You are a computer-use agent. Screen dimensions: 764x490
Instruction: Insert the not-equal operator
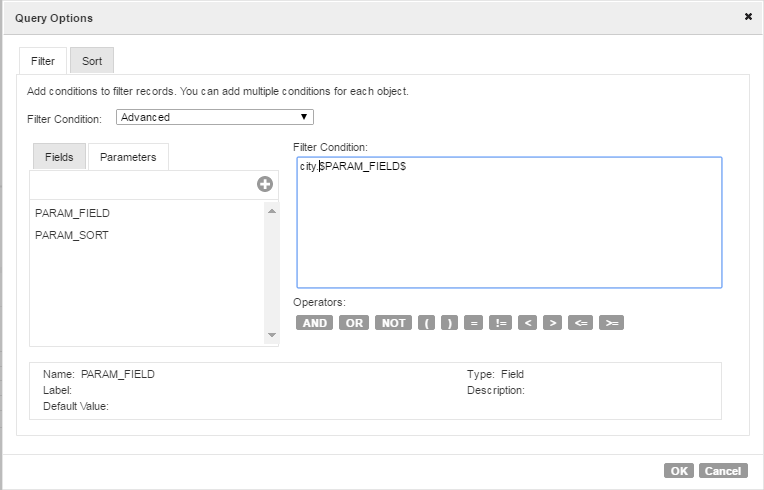[x=500, y=323]
